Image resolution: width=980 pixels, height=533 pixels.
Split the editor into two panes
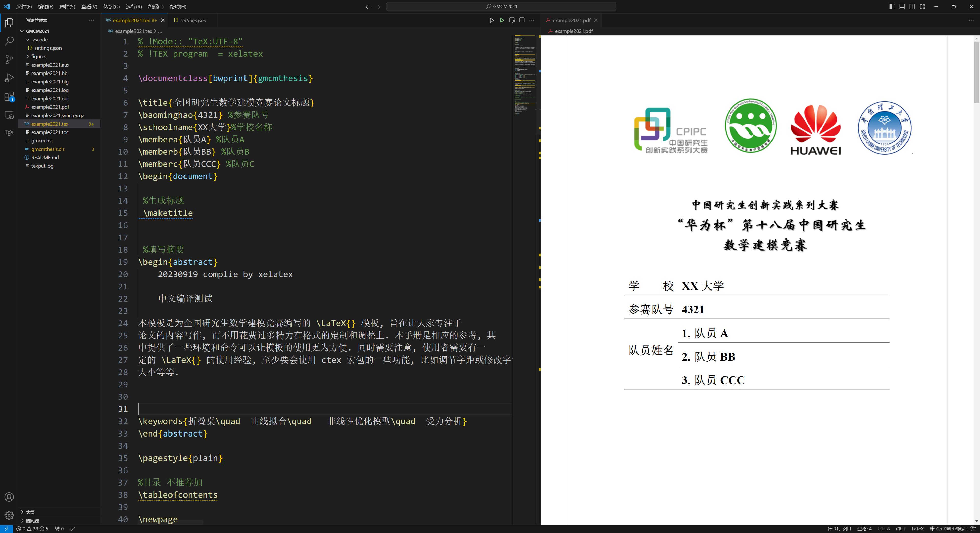point(522,20)
